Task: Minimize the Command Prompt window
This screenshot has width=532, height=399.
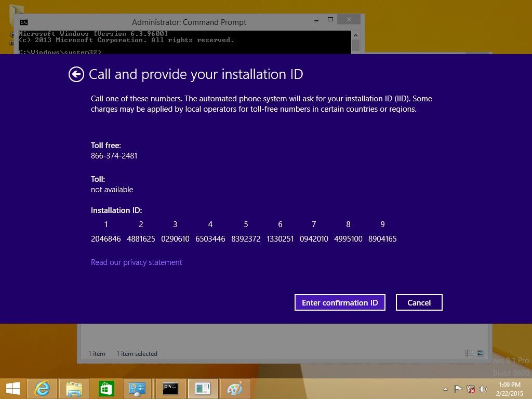Action: point(316,20)
